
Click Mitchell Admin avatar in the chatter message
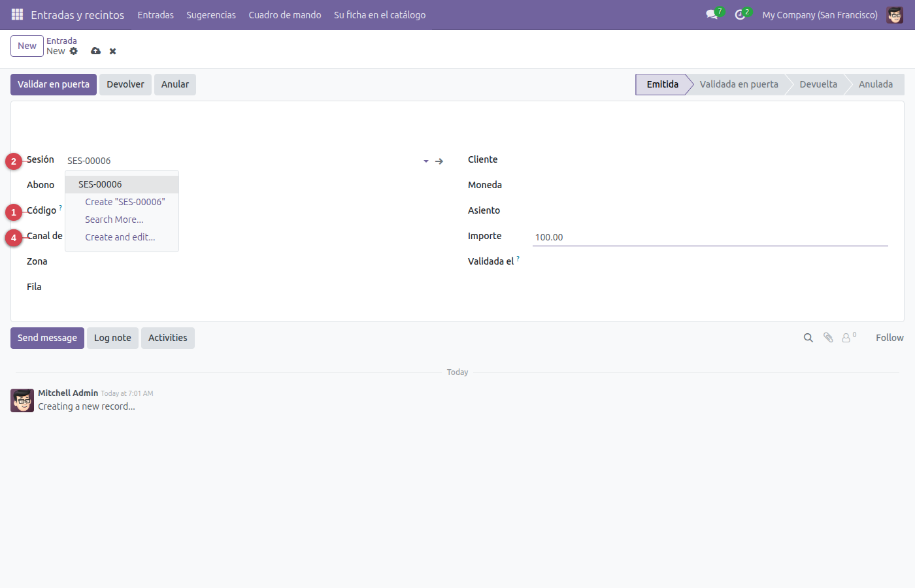pos(22,400)
